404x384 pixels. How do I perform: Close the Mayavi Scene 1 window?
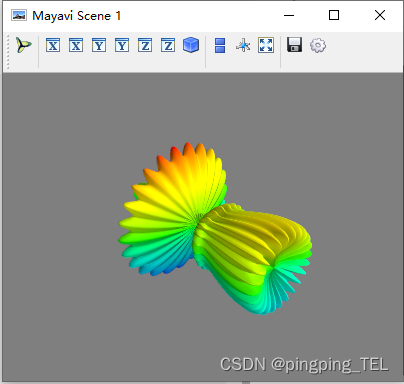(x=380, y=15)
